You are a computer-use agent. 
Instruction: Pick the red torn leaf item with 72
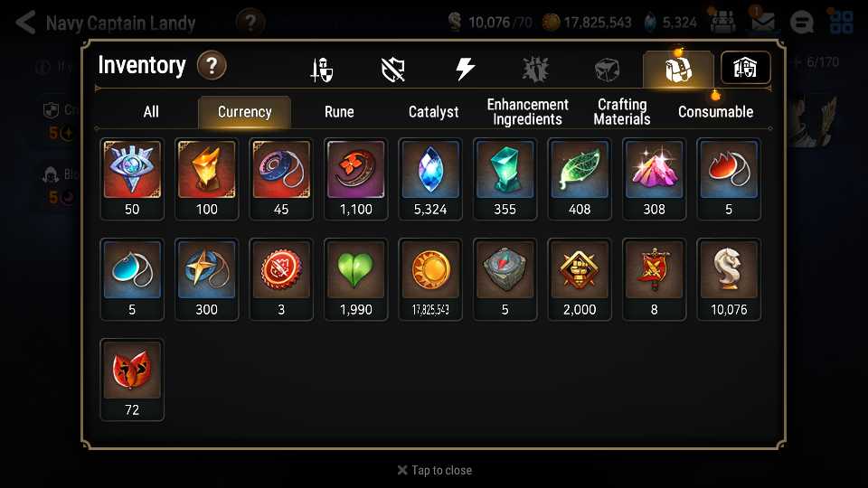(x=132, y=380)
